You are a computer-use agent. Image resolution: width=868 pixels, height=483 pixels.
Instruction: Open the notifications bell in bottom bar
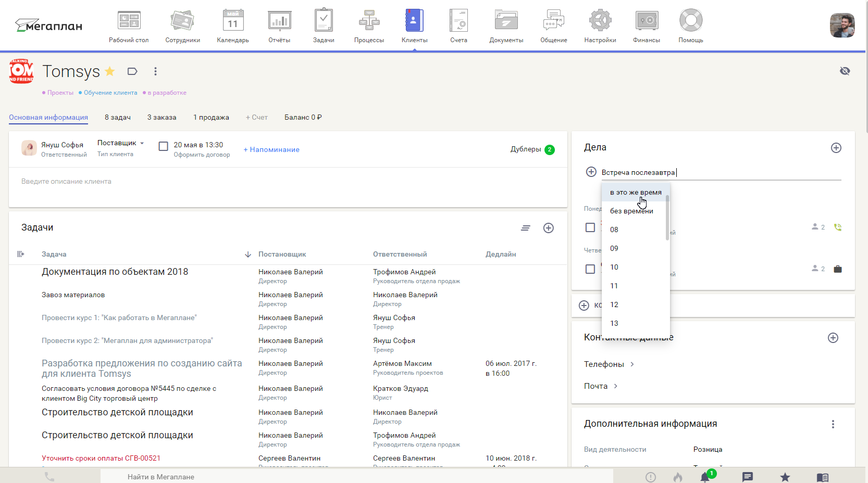(705, 477)
